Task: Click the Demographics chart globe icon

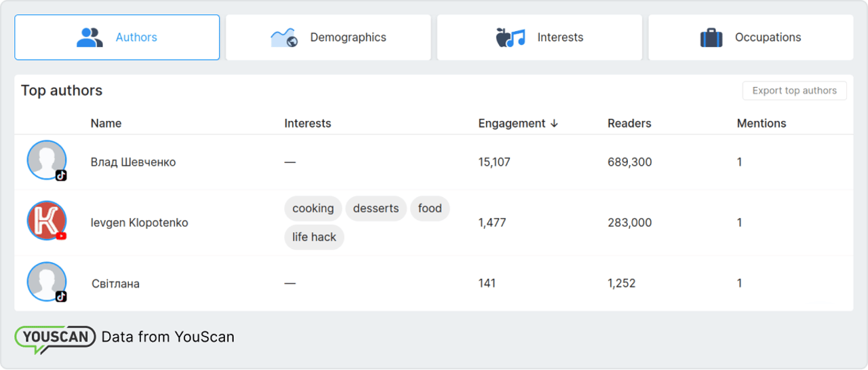Action: [284, 37]
